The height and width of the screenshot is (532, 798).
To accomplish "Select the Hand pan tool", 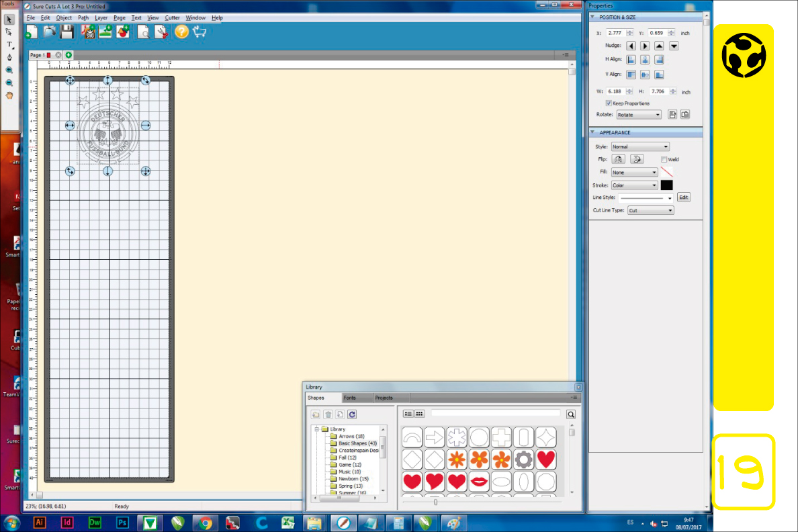I will point(9,95).
